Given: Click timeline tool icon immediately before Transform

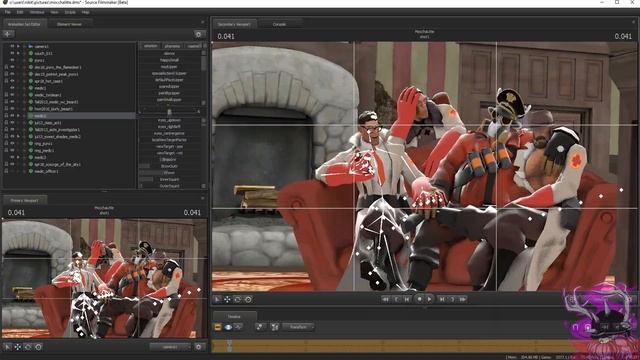Looking at the screenshot, I should click(x=275, y=327).
